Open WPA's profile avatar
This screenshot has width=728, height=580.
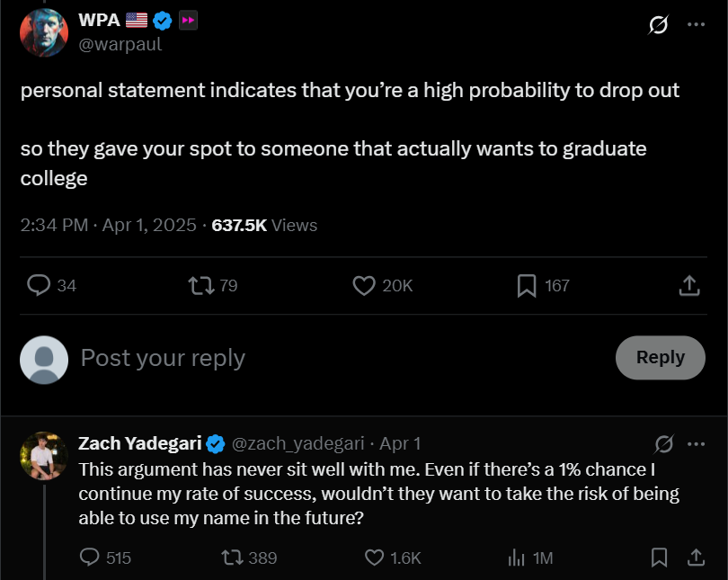coord(44,33)
